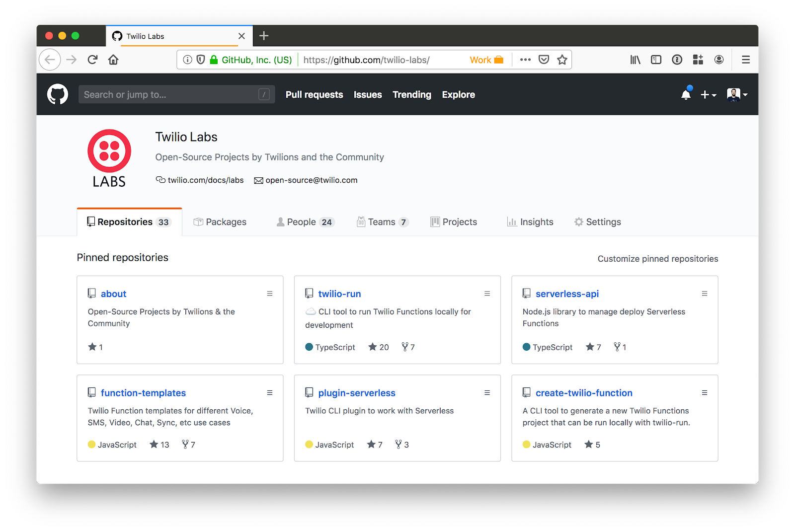Viewport: 795px width, 532px height.
Task: Click the Twilio Labs organization logo
Action: pos(109,158)
